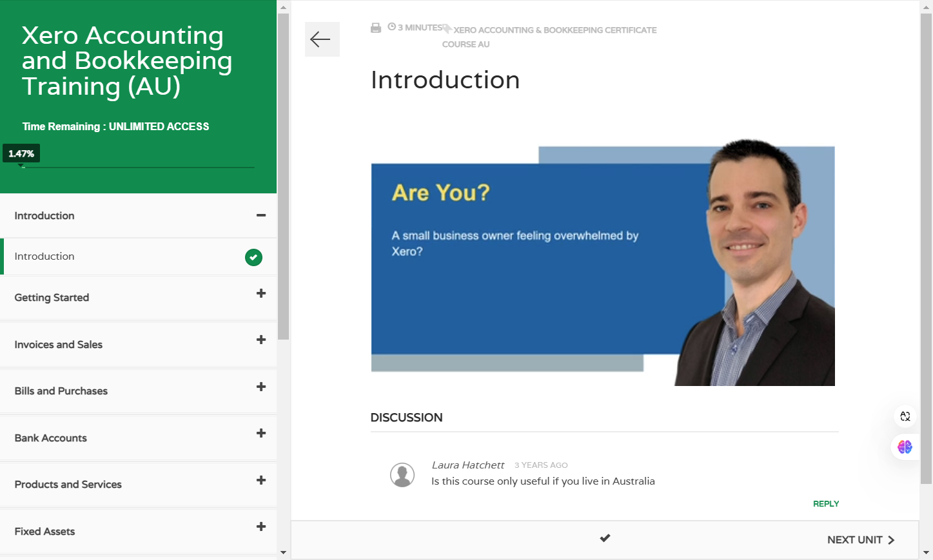Image resolution: width=933 pixels, height=560 pixels.
Task: Click the green completed checkmark on Introduction
Action: click(x=253, y=257)
